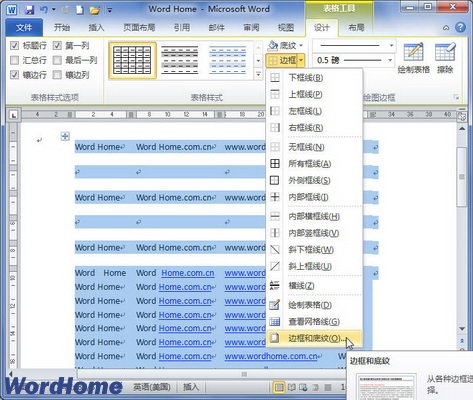
Task: Click the vertical scrollbar up arrow
Action: tap(462, 129)
